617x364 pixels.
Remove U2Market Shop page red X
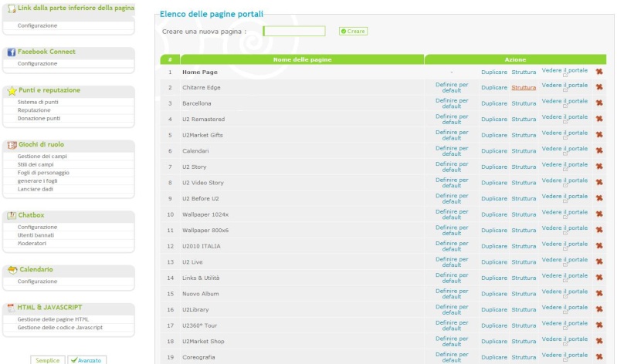click(x=599, y=341)
